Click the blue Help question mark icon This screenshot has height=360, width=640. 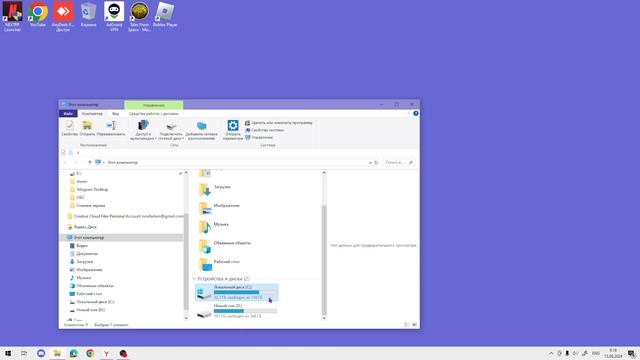[x=416, y=113]
